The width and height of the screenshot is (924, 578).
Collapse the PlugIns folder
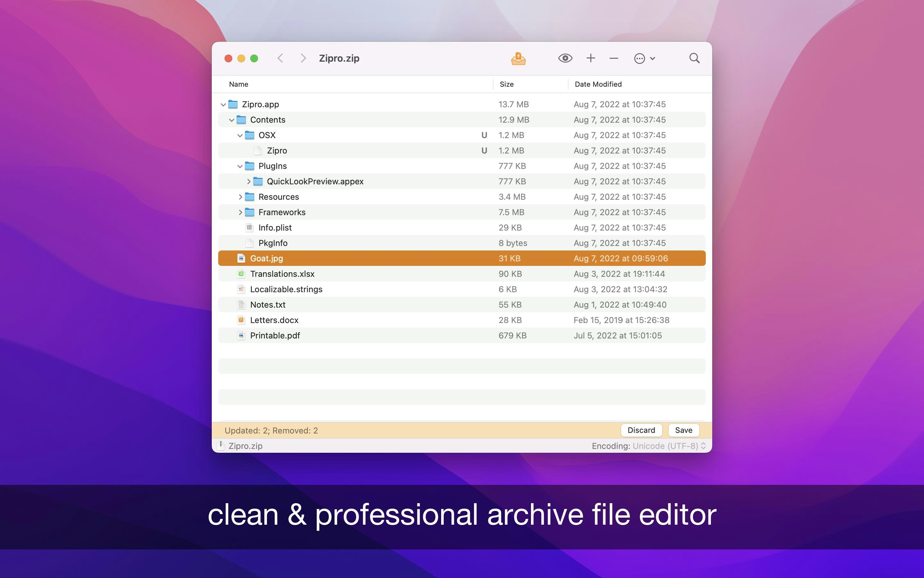pos(240,166)
